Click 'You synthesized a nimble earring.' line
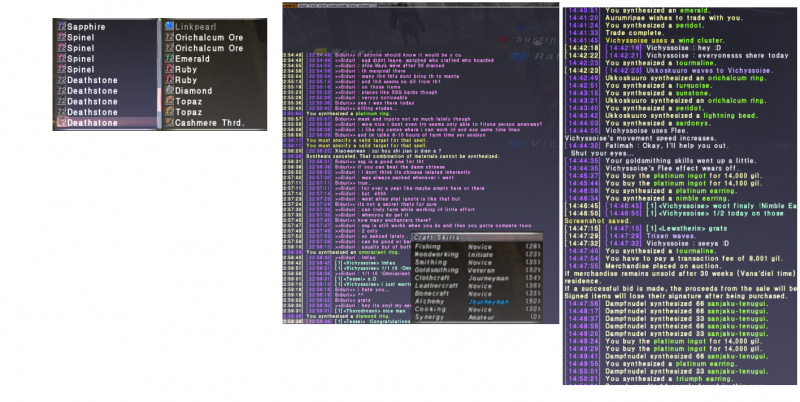The image size is (800, 402). coord(667,198)
